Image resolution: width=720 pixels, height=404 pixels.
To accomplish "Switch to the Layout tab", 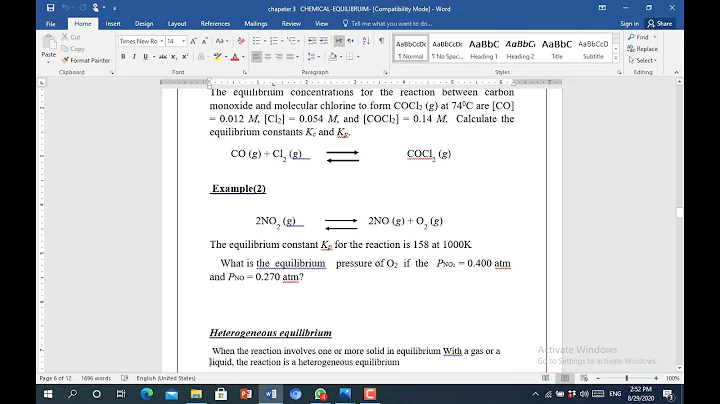I will coord(177,23).
